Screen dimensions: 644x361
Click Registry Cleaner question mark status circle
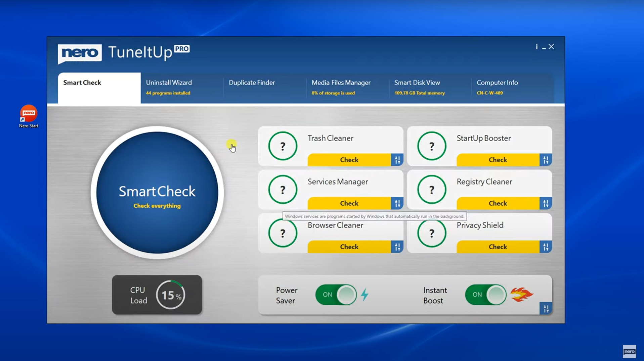click(x=431, y=190)
